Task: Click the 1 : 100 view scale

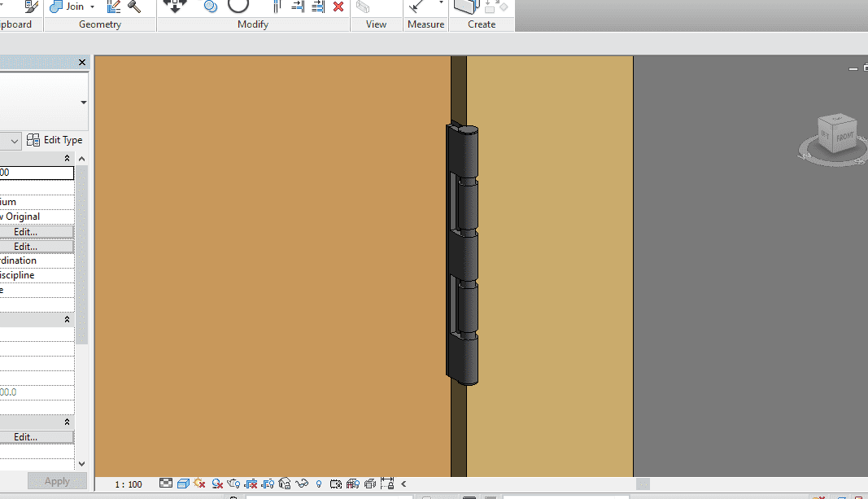Action: click(x=129, y=484)
